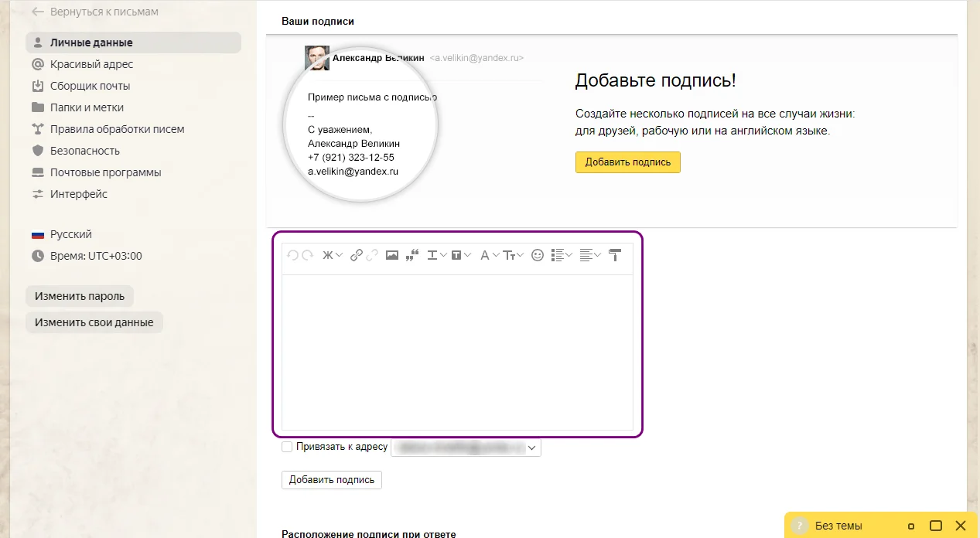Open the text color 'T' underline picker

point(437,255)
